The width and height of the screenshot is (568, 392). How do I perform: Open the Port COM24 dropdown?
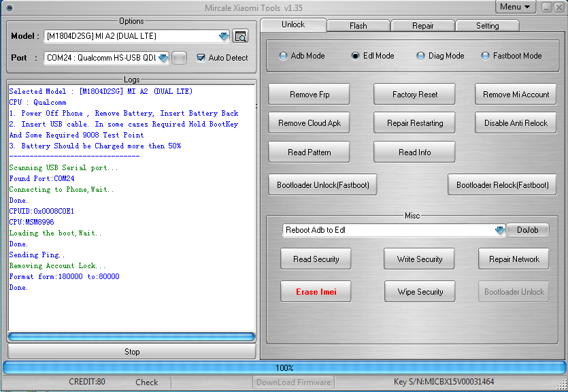163,58
